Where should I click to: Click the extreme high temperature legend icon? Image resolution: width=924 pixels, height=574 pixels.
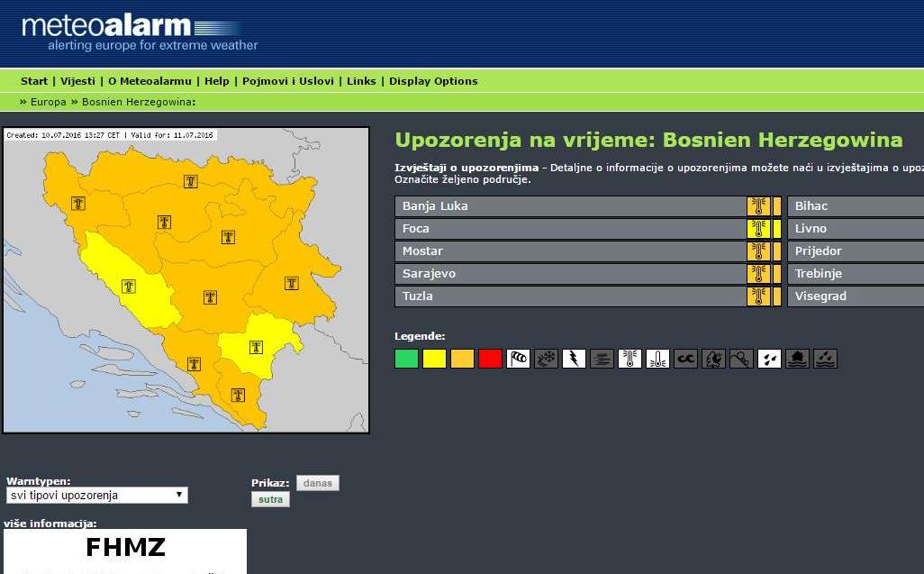[x=630, y=359]
